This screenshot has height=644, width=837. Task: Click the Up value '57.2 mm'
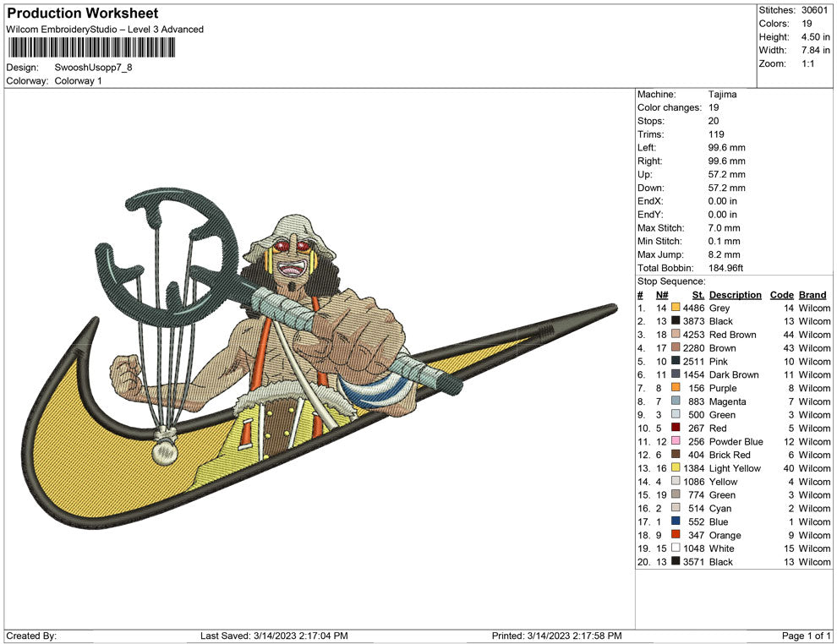click(726, 174)
